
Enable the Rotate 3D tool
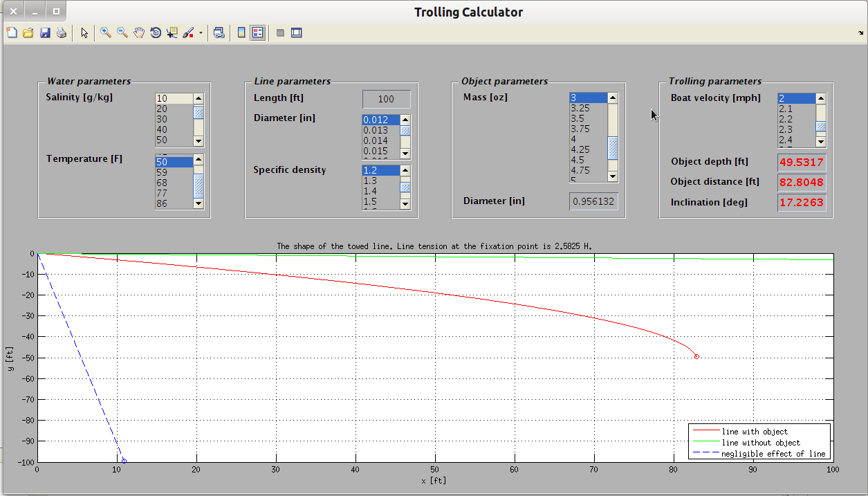point(156,33)
